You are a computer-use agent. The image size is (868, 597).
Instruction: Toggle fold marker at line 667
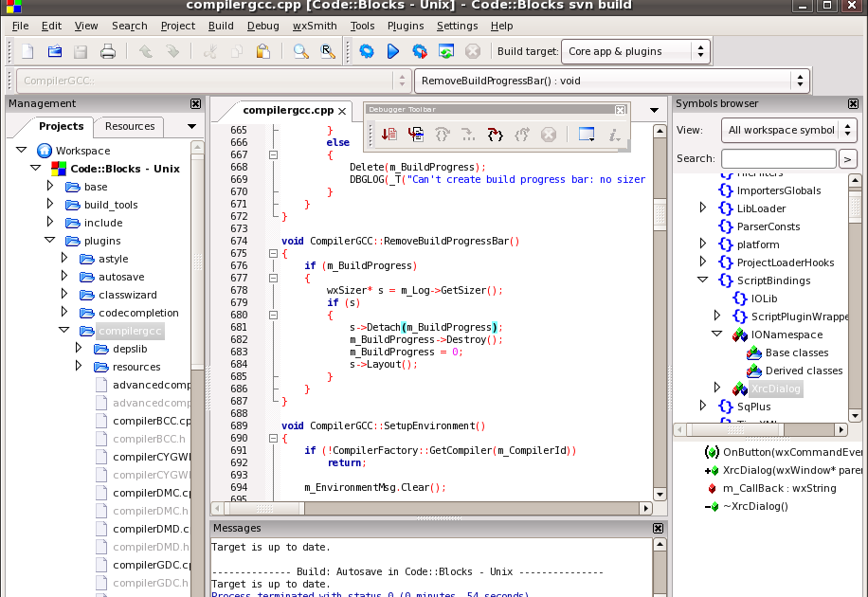pos(273,155)
